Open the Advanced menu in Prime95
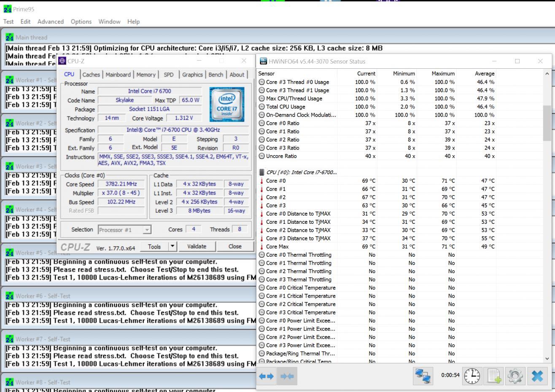Image resolution: width=555 pixels, height=392 pixels. [x=51, y=21]
